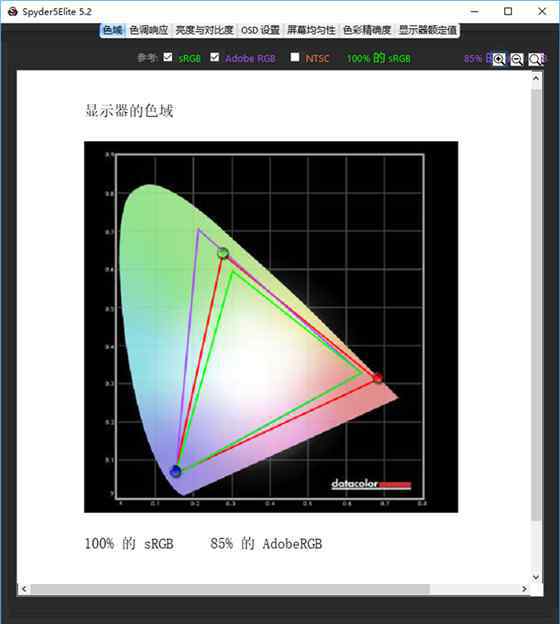Click the horizontal scrollbar right arrow
The width and height of the screenshot is (560, 624).
coord(525,589)
